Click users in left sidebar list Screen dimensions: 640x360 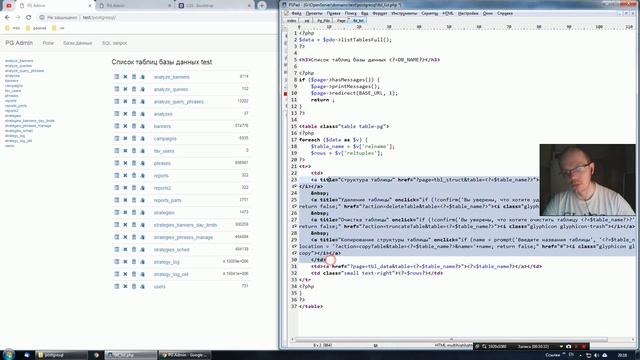click(9, 146)
